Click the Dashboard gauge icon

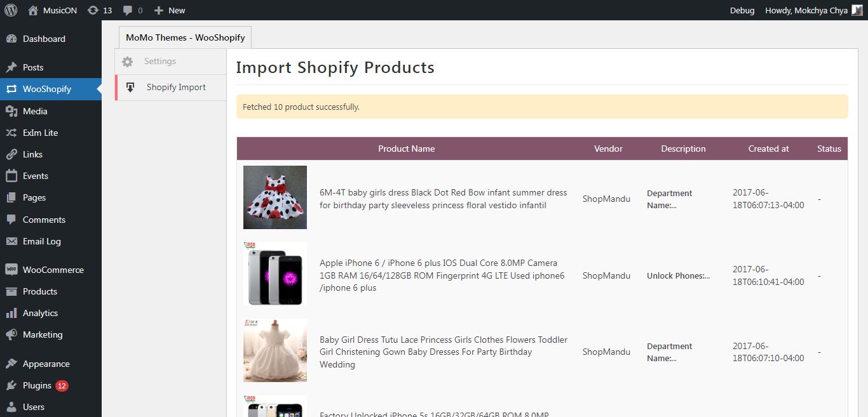point(11,39)
